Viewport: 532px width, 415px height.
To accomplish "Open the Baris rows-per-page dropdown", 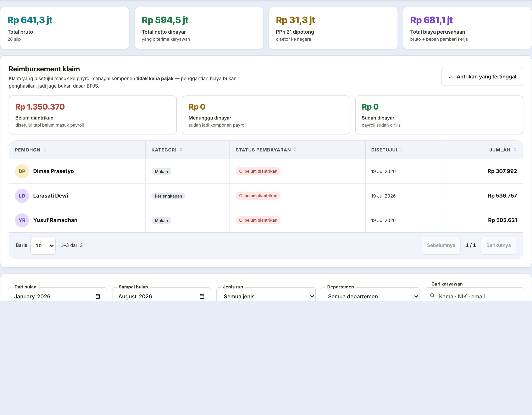I will point(43,245).
